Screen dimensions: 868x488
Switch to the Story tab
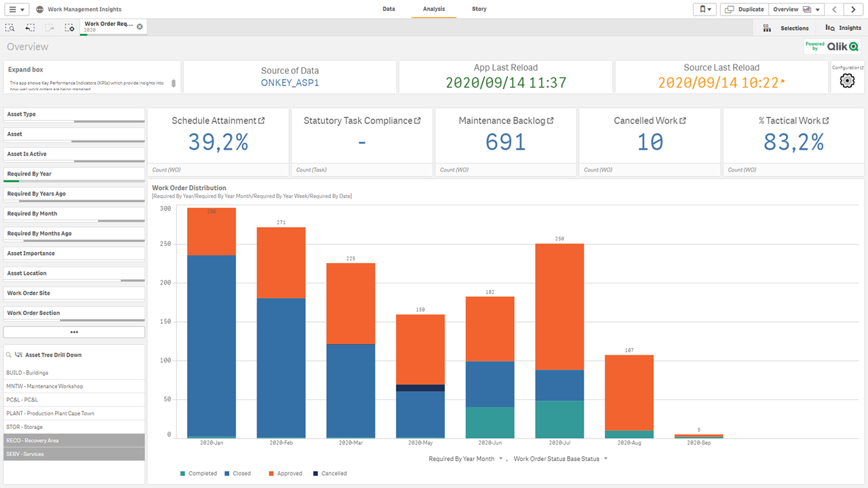pos(479,9)
